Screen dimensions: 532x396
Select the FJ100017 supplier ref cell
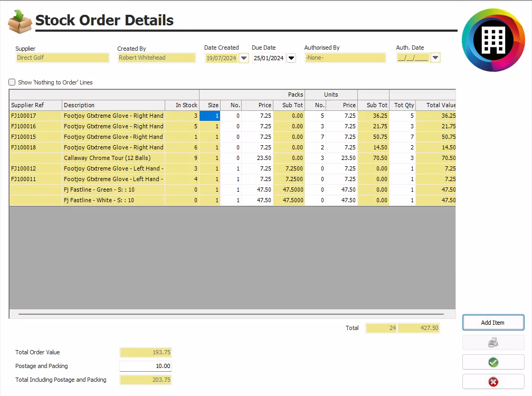[35, 116]
